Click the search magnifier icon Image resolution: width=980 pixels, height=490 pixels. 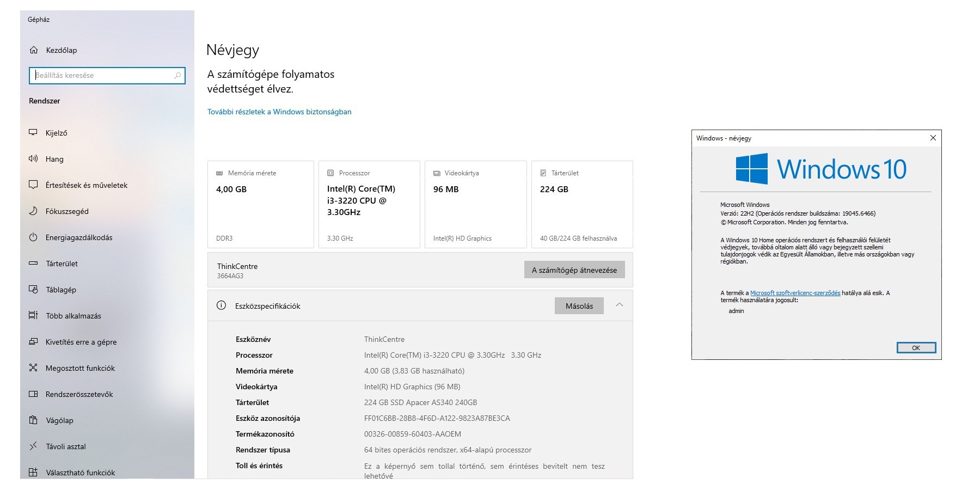(177, 76)
